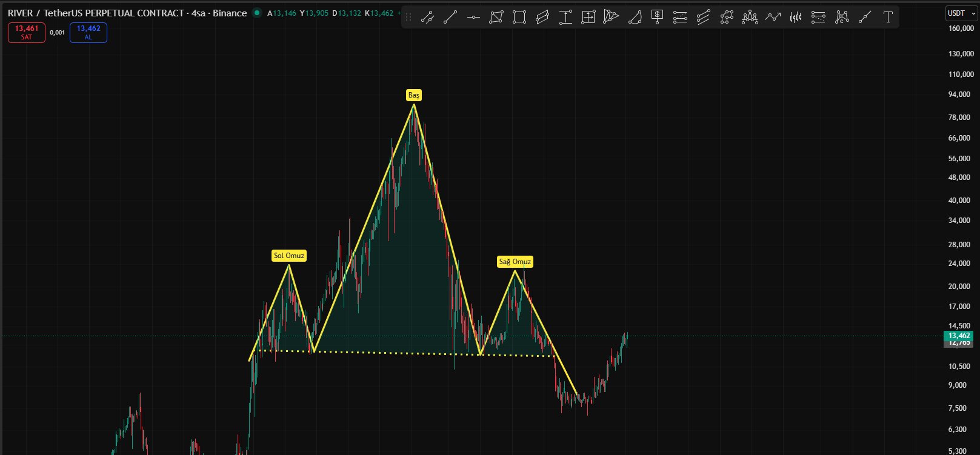Select the zigzag arrow tool
This screenshot has width=980, height=455.
click(x=773, y=18)
